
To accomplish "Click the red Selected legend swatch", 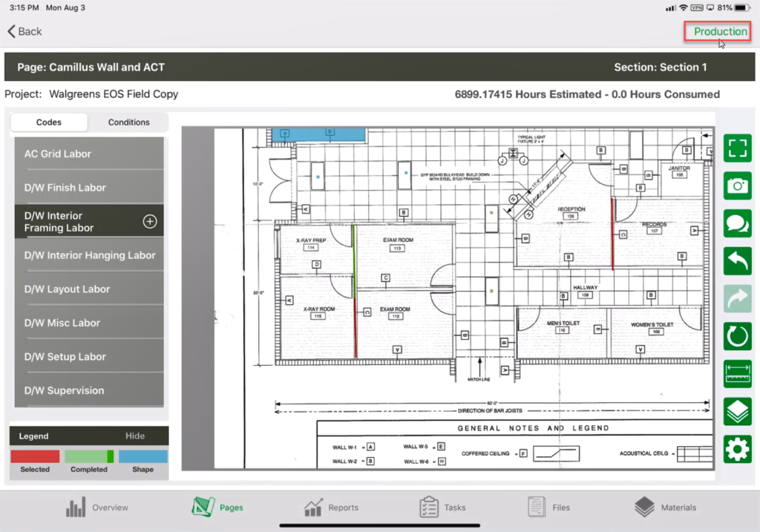I will pos(35,457).
